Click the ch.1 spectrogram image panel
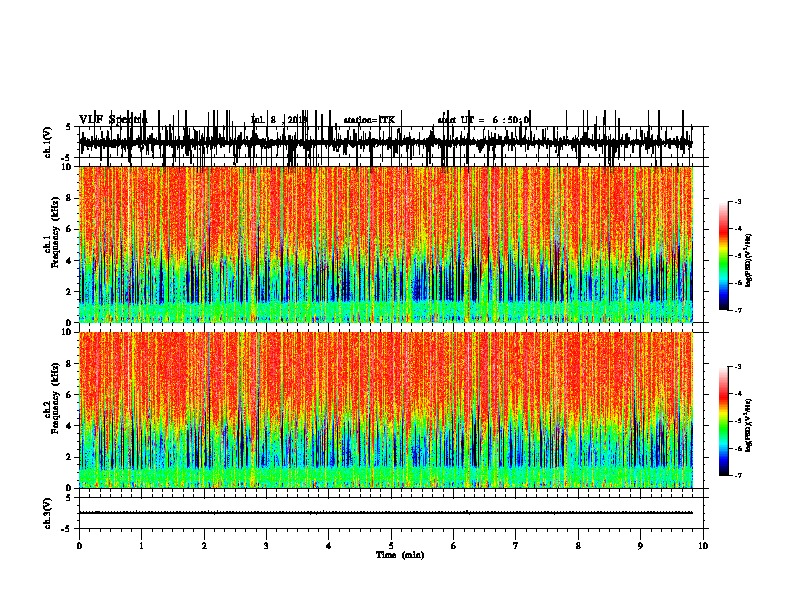This screenshot has height=612, width=792. (385, 244)
